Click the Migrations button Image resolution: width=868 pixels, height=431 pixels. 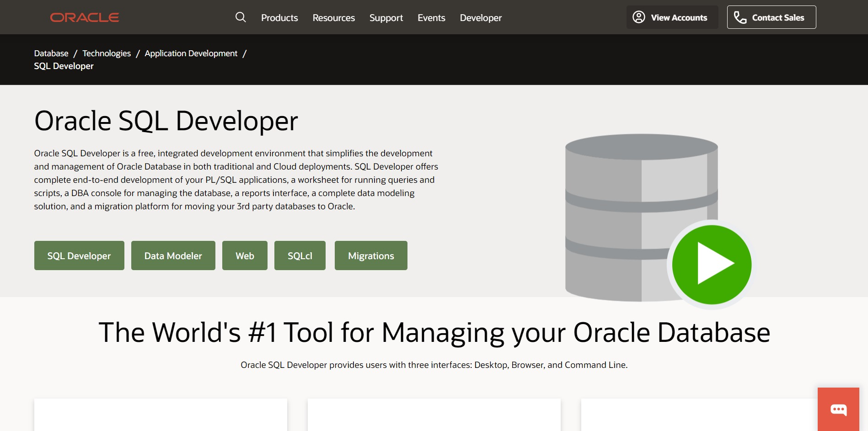click(x=371, y=255)
